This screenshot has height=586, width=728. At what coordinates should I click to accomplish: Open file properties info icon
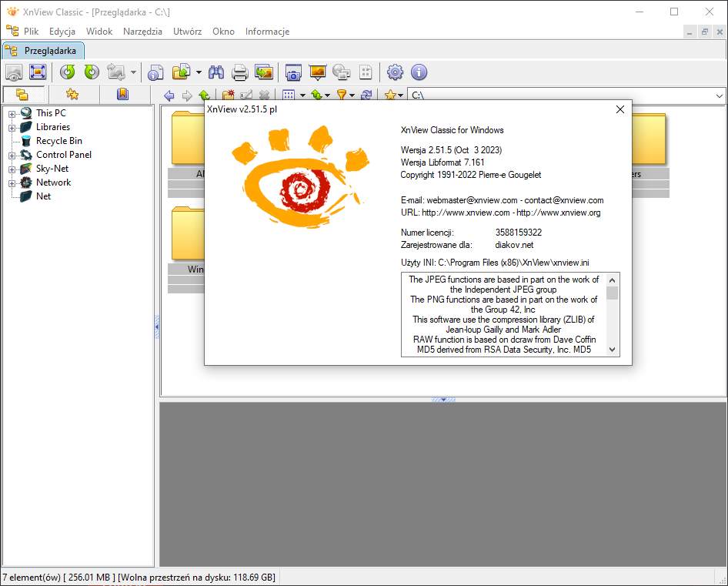(x=155, y=72)
